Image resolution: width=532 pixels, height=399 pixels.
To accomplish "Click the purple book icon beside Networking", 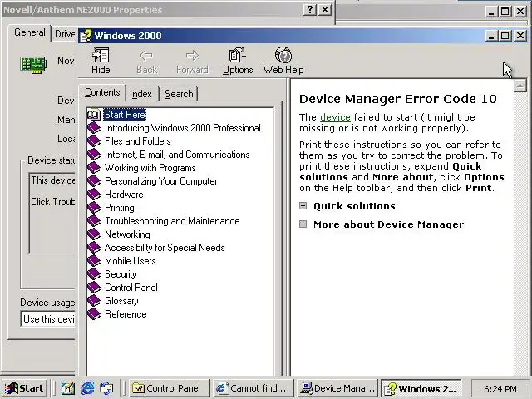I will (x=94, y=234).
